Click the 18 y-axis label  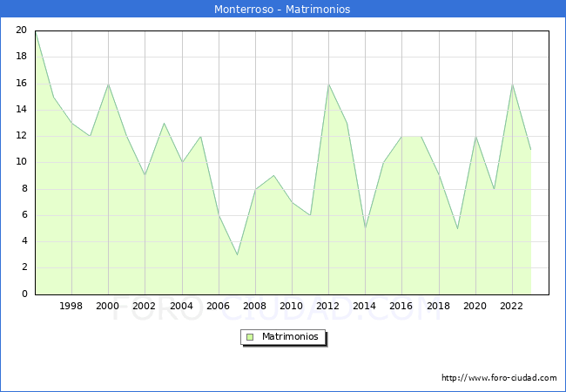22,57
